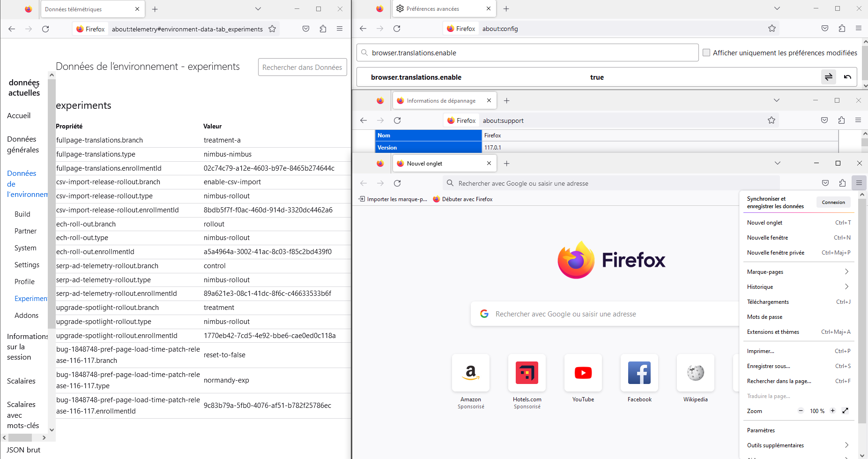Open Débuter avec Firefox bookmark
868x459 pixels.
click(463, 199)
